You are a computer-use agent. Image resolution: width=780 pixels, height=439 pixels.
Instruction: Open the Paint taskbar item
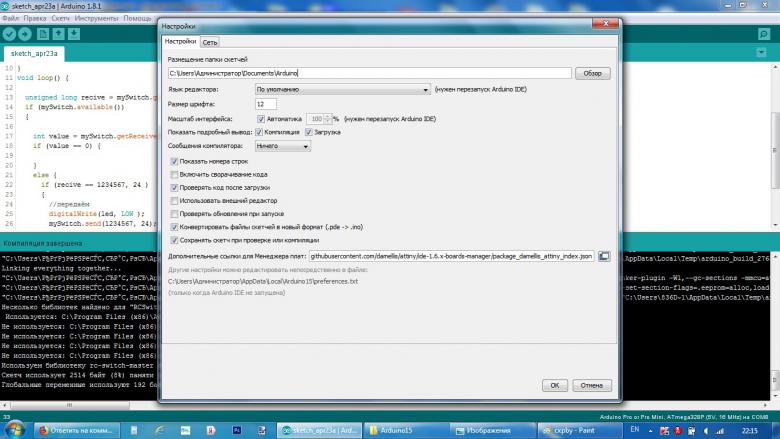580,431
